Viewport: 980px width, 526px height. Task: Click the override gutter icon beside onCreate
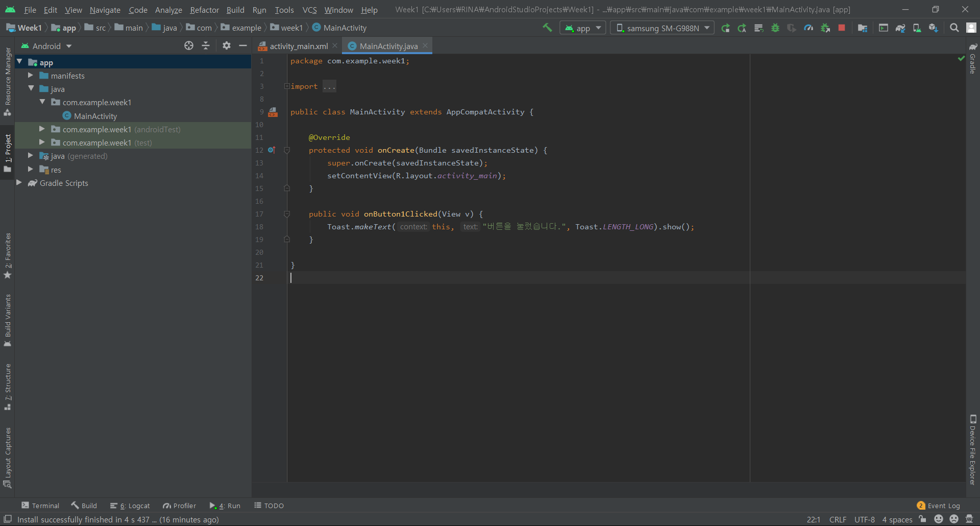pos(272,150)
